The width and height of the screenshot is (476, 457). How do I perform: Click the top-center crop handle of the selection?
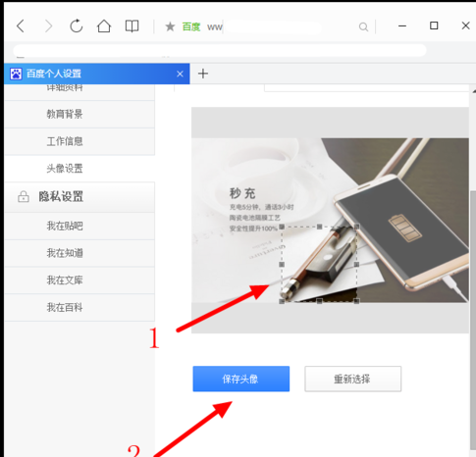coord(319,227)
